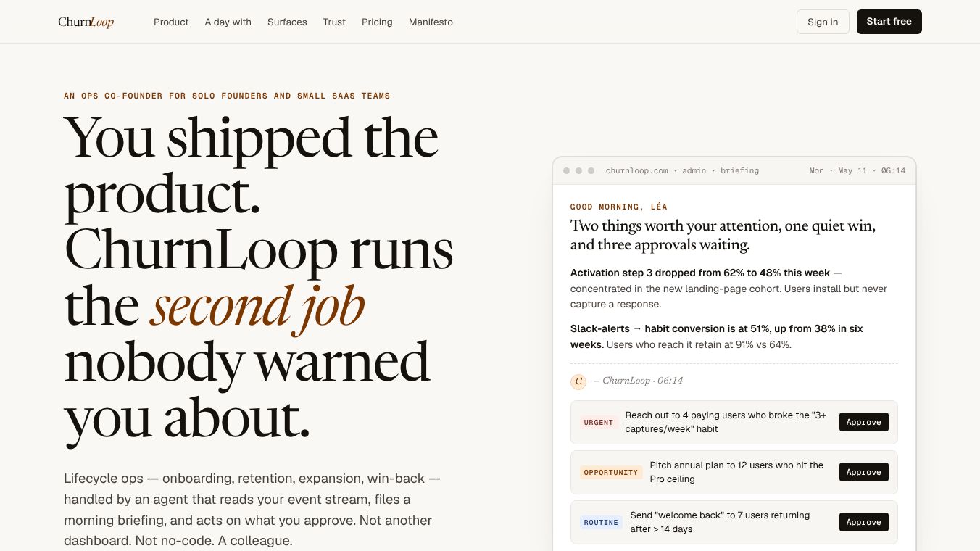Read the Manifesto page

pyautogui.click(x=431, y=22)
